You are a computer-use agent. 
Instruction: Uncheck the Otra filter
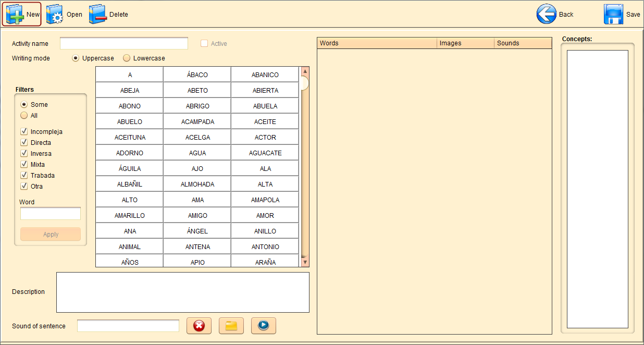pyautogui.click(x=24, y=186)
